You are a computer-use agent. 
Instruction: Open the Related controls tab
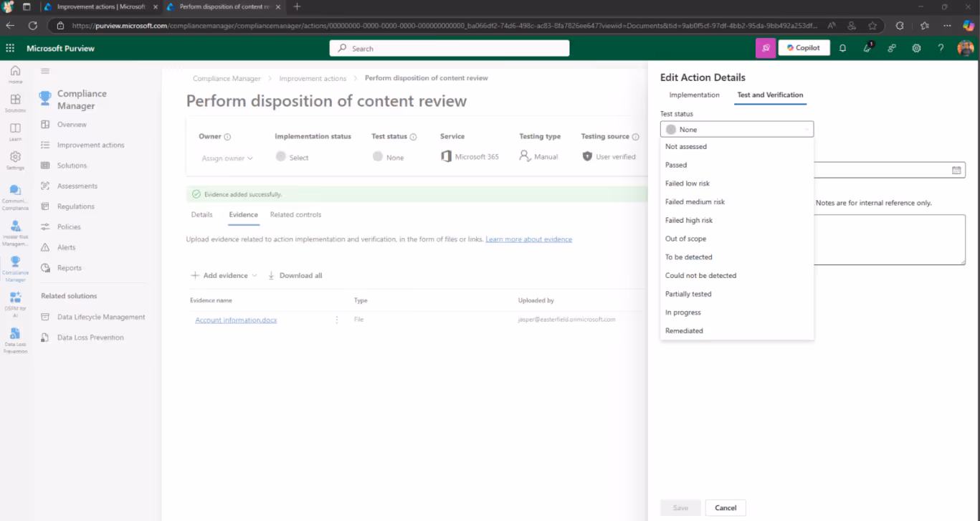(x=295, y=214)
